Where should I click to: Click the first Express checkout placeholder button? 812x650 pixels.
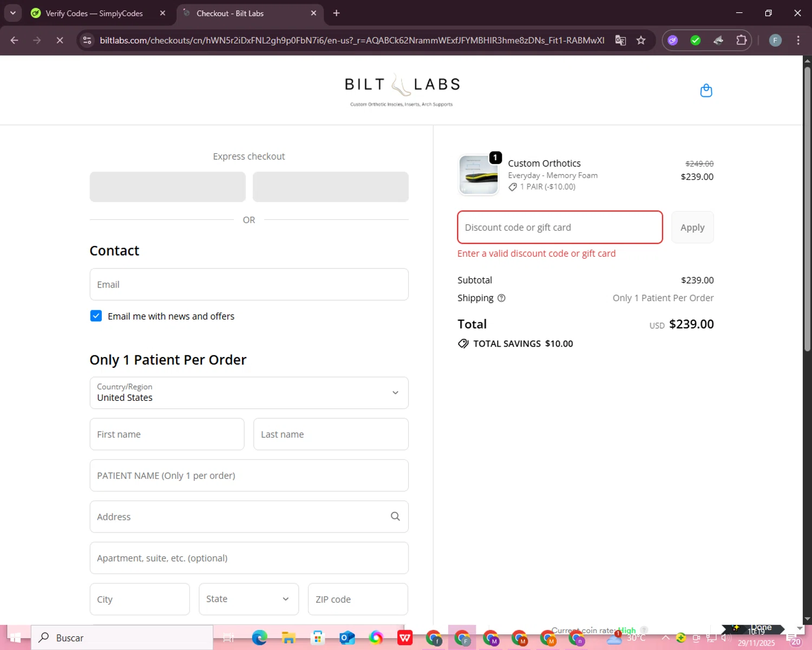coord(167,187)
